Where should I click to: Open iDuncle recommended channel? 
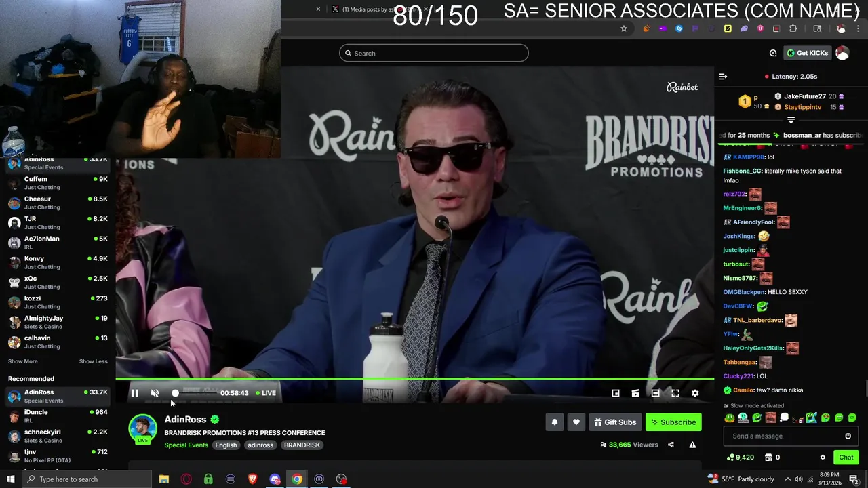click(x=58, y=416)
